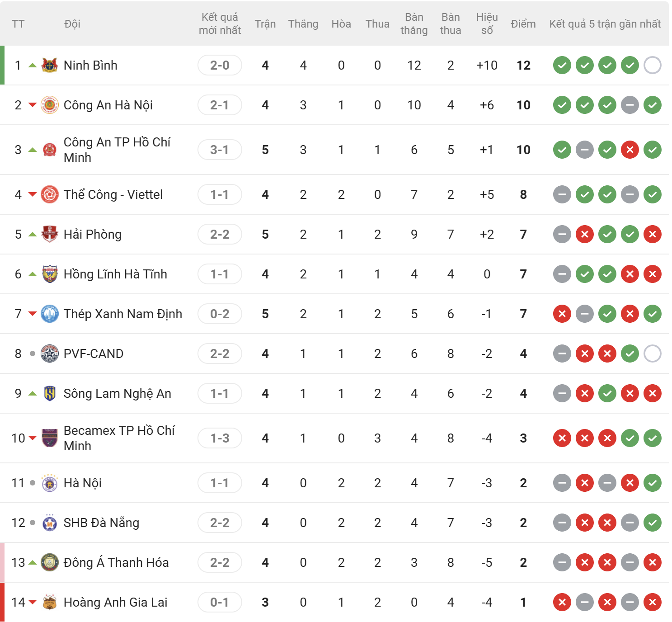This screenshot has height=622, width=672.
Task: Click the Ninh Bình club logo
Action: (x=50, y=65)
